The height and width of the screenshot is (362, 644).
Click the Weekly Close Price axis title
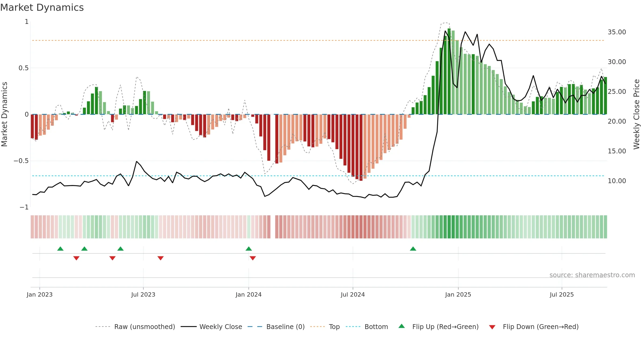tap(636, 114)
